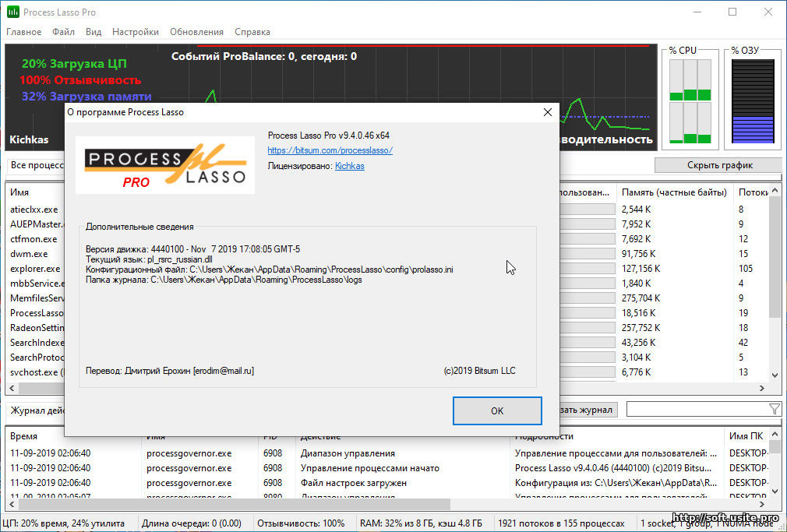The image size is (787, 532).
Task: Open the Обновления menu
Action: tap(196, 32)
